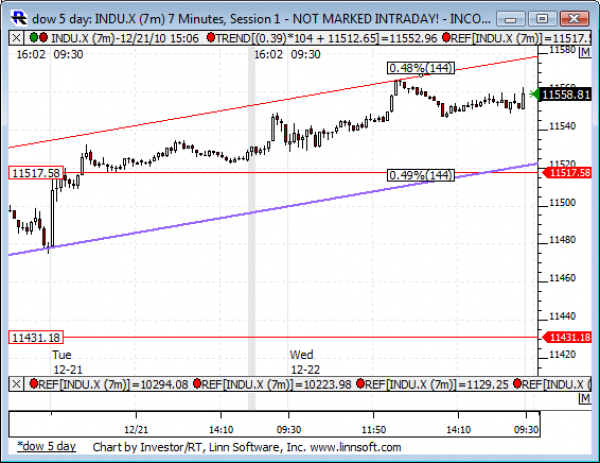
Task: Click the www.linnsoft.com text in footer
Action: pos(355,447)
